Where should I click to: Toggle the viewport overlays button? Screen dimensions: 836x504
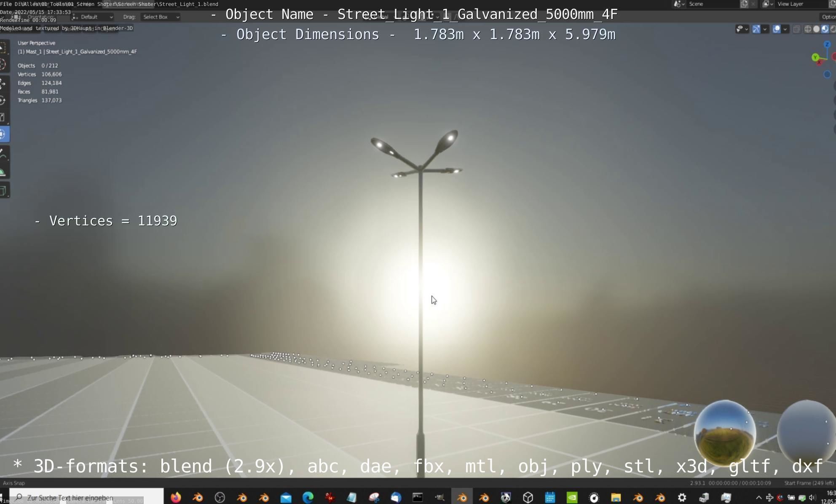point(777,29)
